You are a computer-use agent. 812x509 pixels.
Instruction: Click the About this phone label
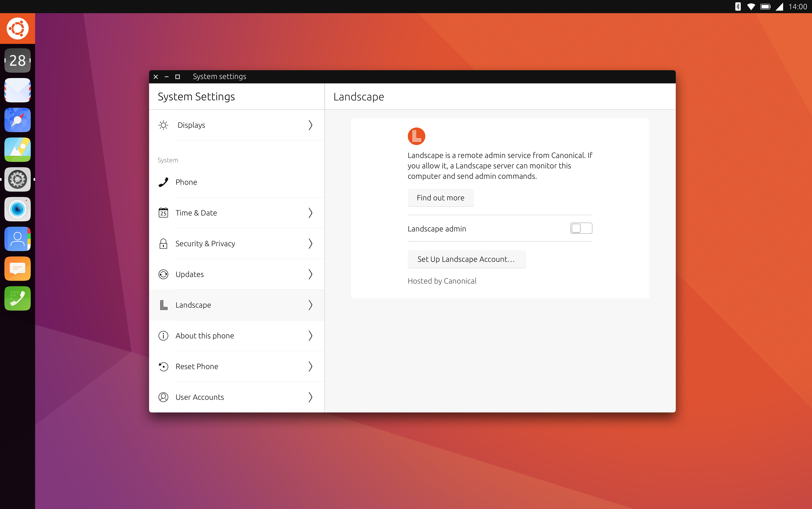point(204,336)
